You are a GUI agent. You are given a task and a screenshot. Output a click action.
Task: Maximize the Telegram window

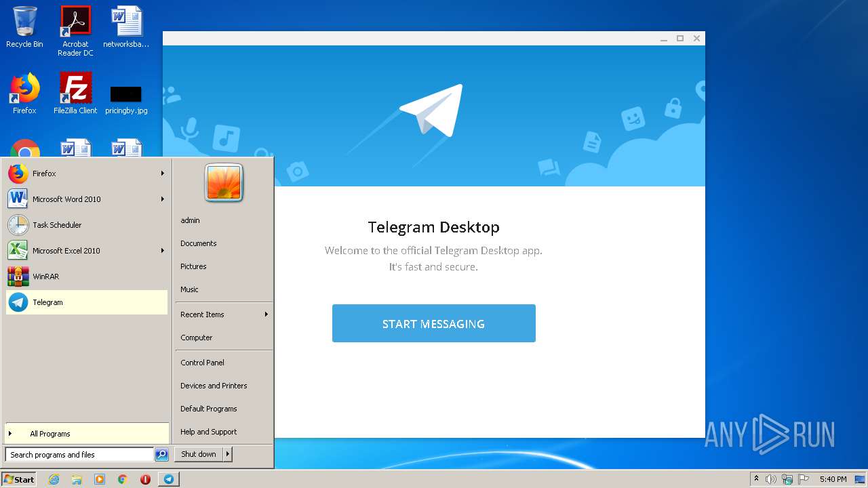(x=680, y=39)
